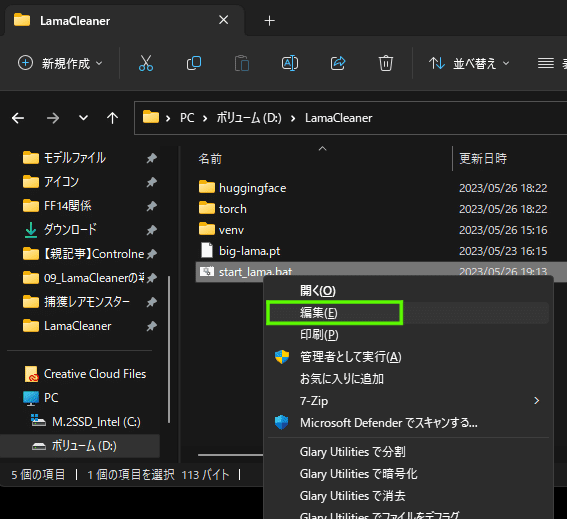The image size is (567, 519).
Task: Open the 新規作成 dropdown button
Action: click(60, 63)
